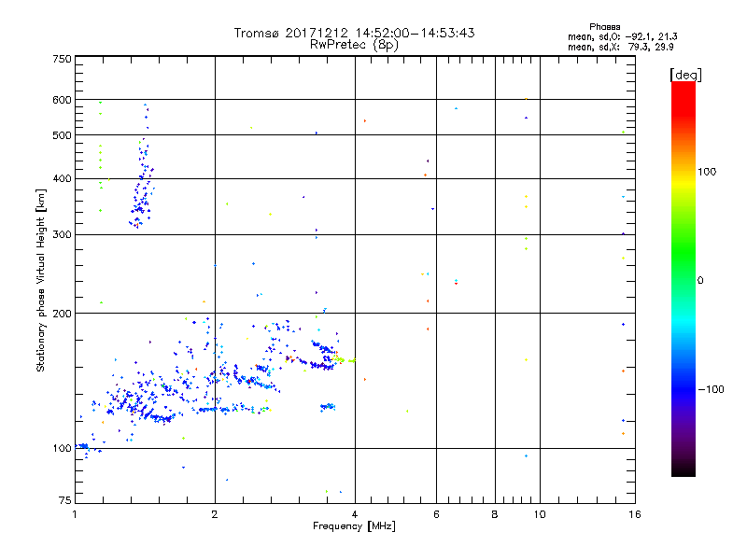The width and height of the screenshot is (747, 560).
Task: Click the "100" colorbar tick label
Action: pos(707,172)
